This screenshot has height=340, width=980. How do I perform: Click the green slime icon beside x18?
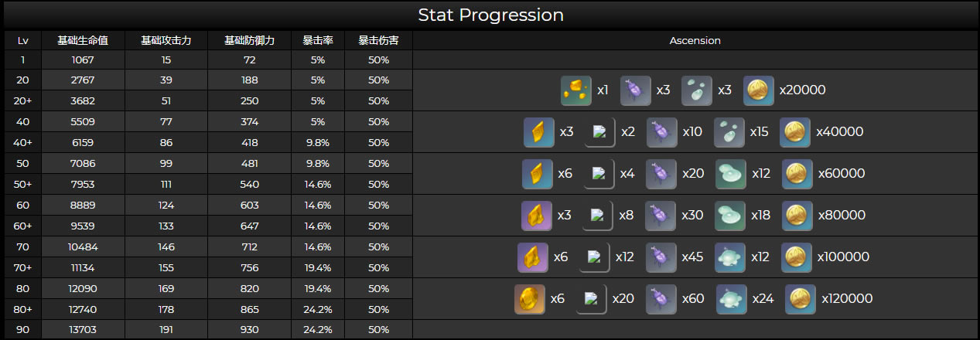tap(730, 216)
